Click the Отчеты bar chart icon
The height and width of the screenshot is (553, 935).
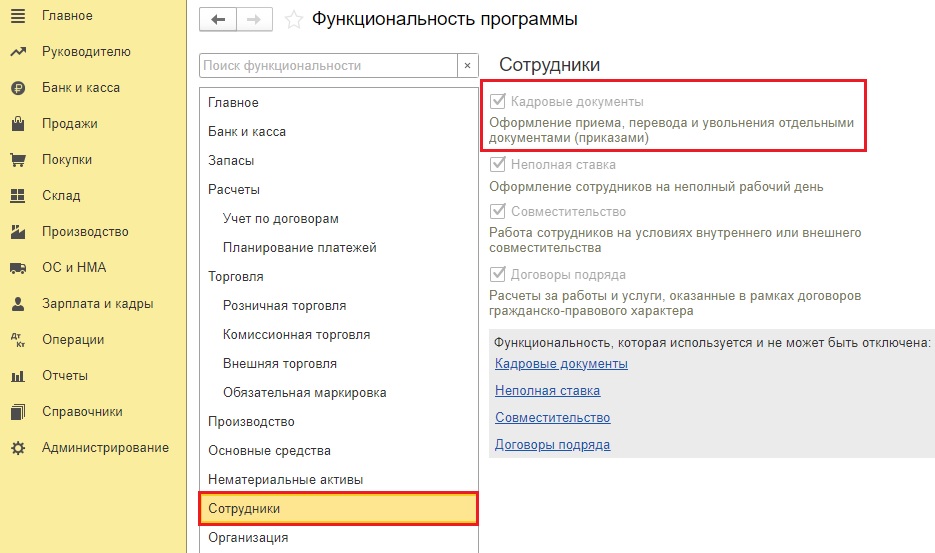18,376
